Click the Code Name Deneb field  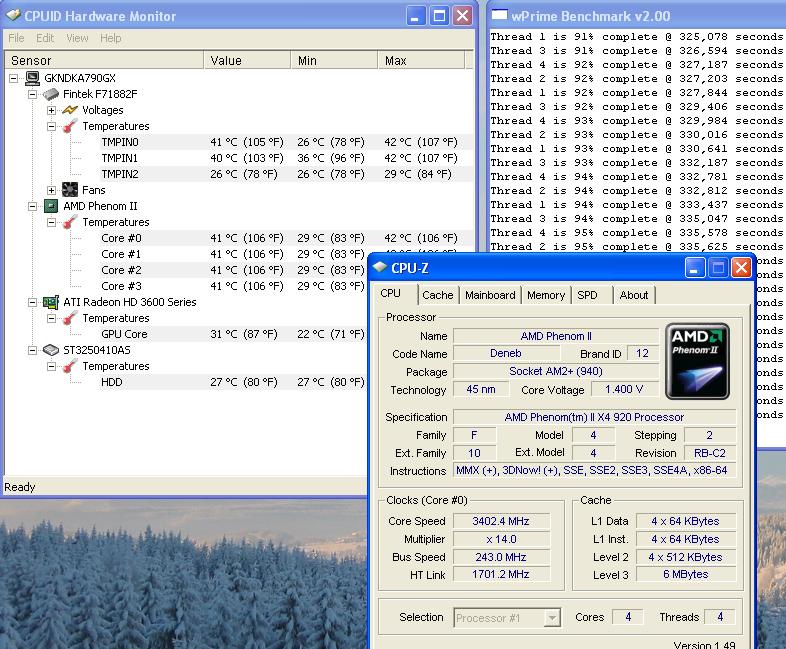tap(506, 353)
